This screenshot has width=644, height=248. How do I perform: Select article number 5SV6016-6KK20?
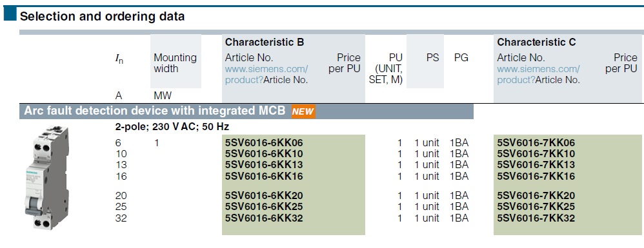pos(264,196)
